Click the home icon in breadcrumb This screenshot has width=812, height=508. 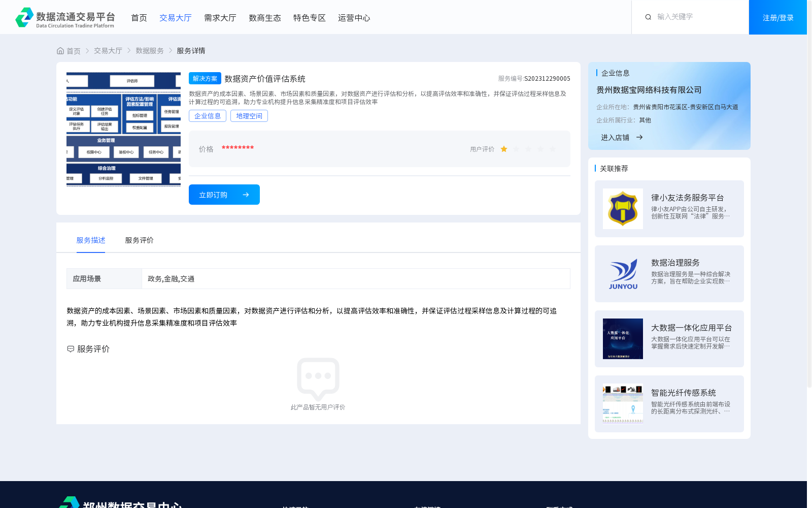click(x=60, y=51)
